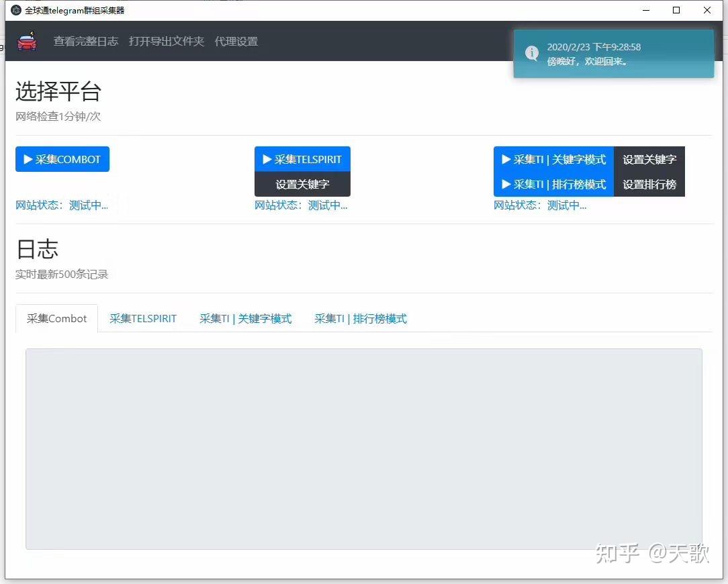Click 设置排行榜 button
Screen dimensions: 728x584
tap(649, 185)
